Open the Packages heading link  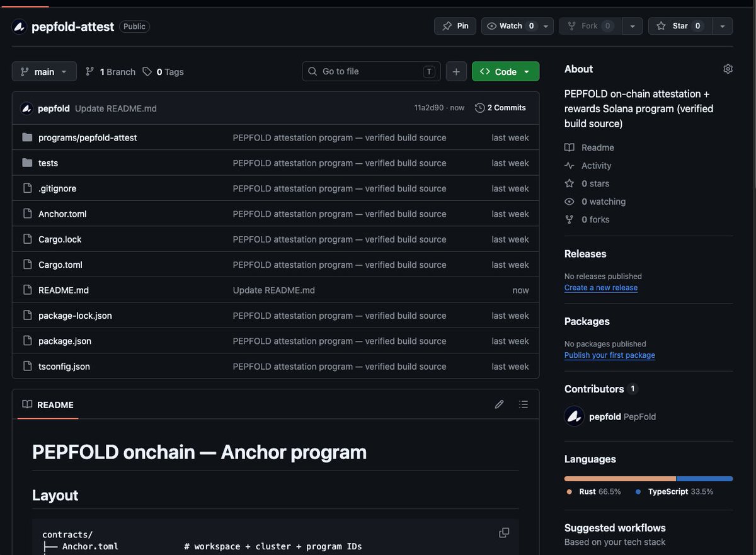[x=587, y=321]
